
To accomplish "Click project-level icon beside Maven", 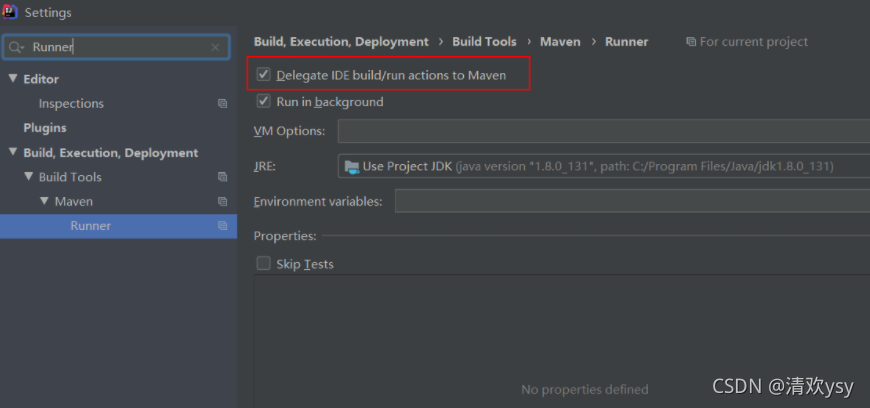I will coord(222,202).
